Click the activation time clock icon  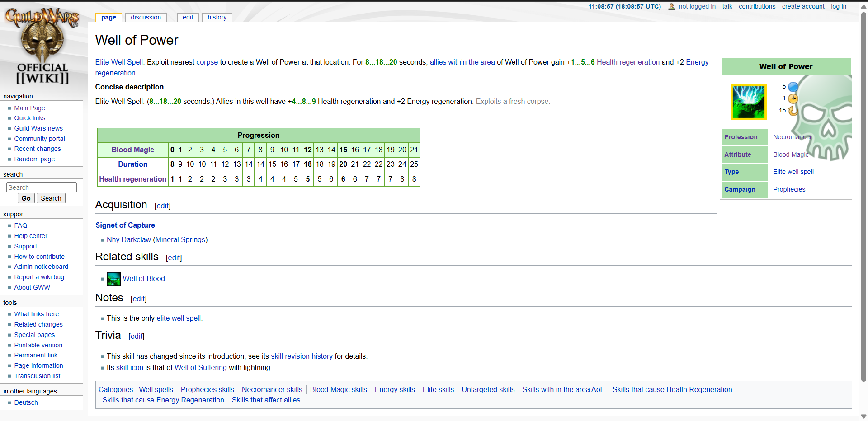coord(793,98)
